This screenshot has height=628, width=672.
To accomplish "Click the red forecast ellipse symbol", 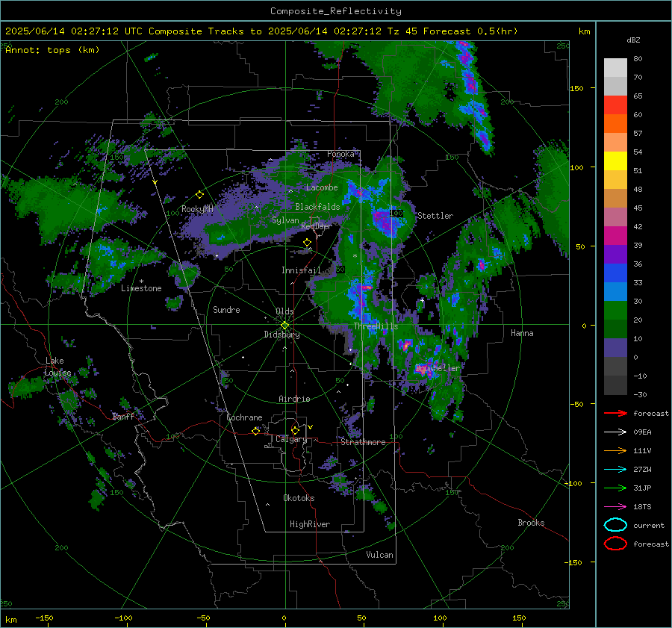I will 615,544.
